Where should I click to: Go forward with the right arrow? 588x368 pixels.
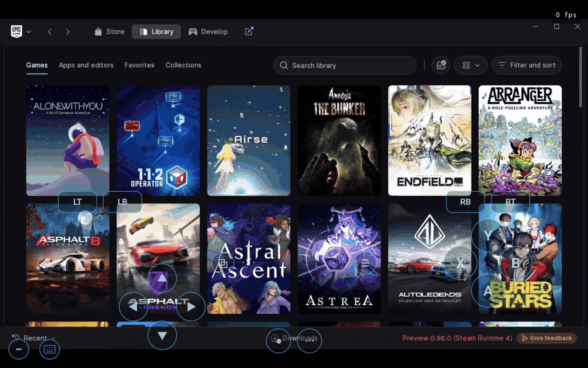pyautogui.click(x=68, y=32)
